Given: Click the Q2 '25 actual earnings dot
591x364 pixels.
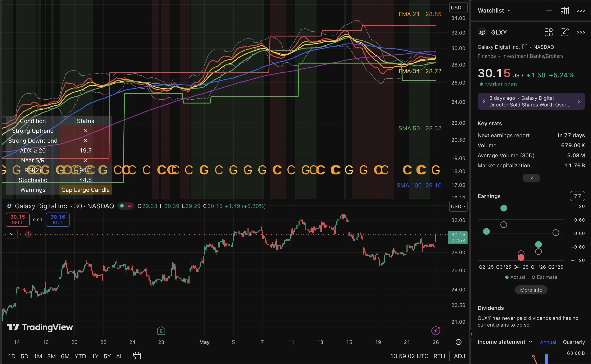Looking at the screenshot, I should pyautogui.click(x=486, y=231).
